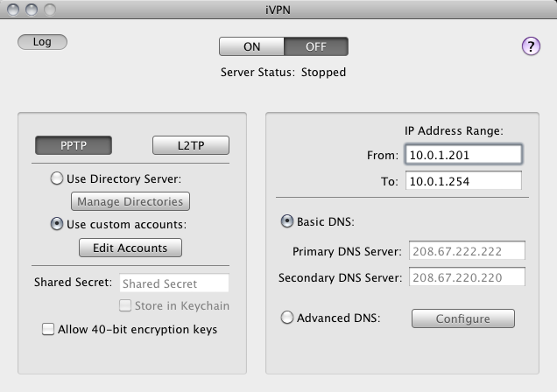The image size is (557, 392).
Task: Click the IP range To field
Action: tap(462, 181)
